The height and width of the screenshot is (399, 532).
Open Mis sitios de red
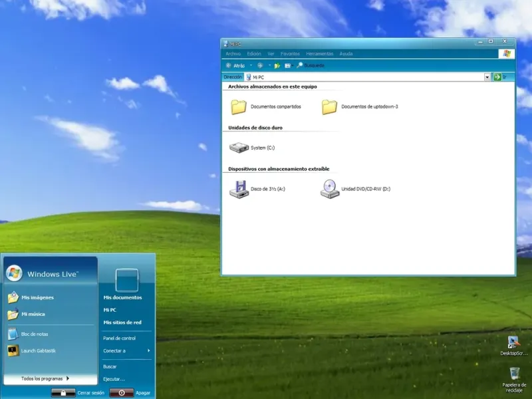tap(122, 323)
